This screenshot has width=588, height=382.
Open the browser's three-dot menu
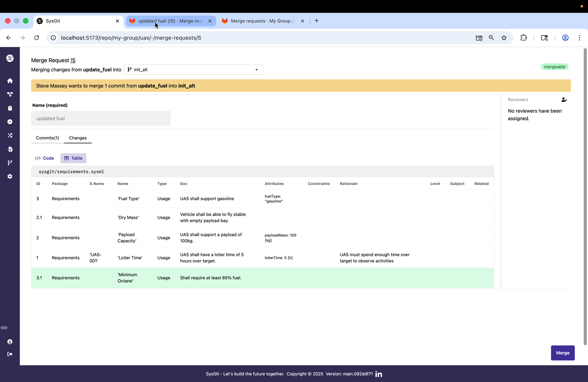point(580,38)
